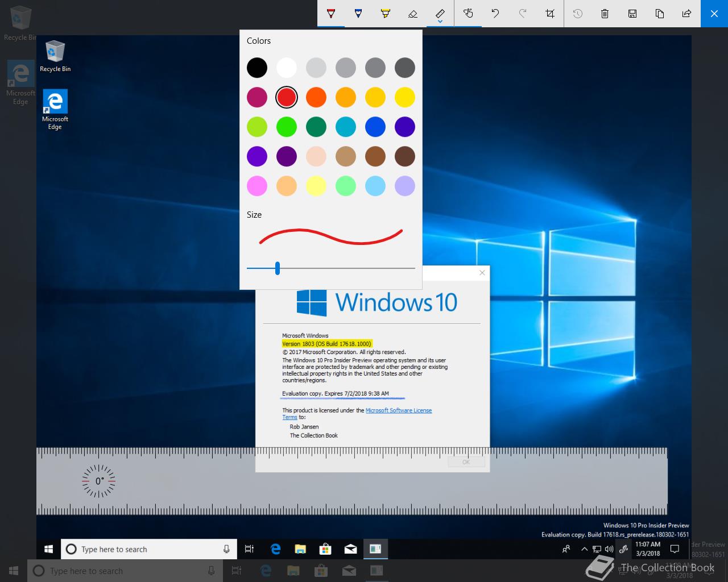Screen dimensions: 728x582
Task: Choose the mint light green swatch
Action: (x=346, y=186)
